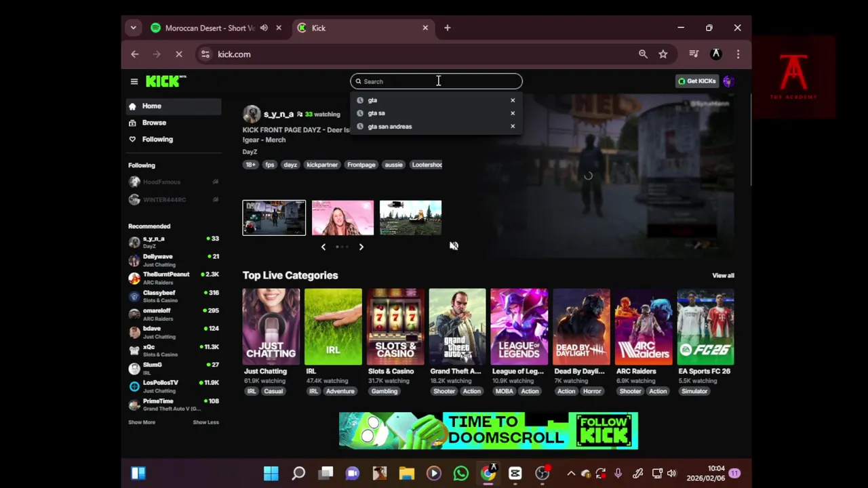The height and width of the screenshot is (488, 868).
Task: Click the Simulator tag
Action: (x=694, y=391)
